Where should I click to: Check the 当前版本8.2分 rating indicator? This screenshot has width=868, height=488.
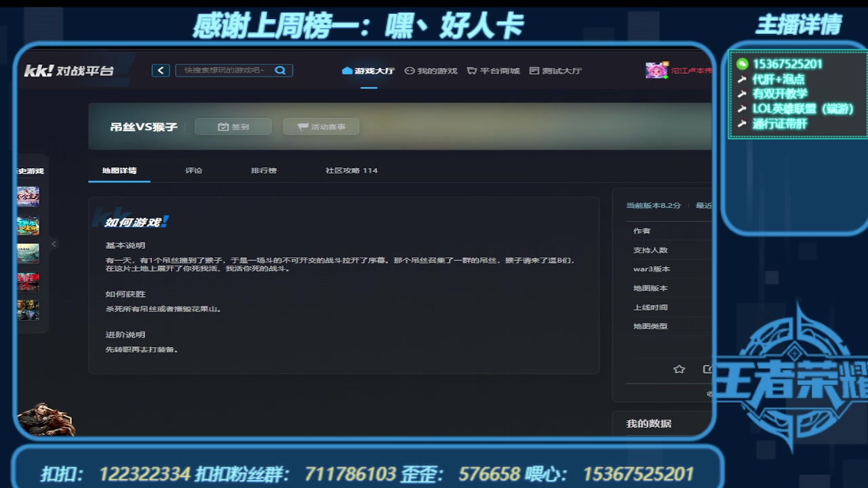(x=652, y=205)
